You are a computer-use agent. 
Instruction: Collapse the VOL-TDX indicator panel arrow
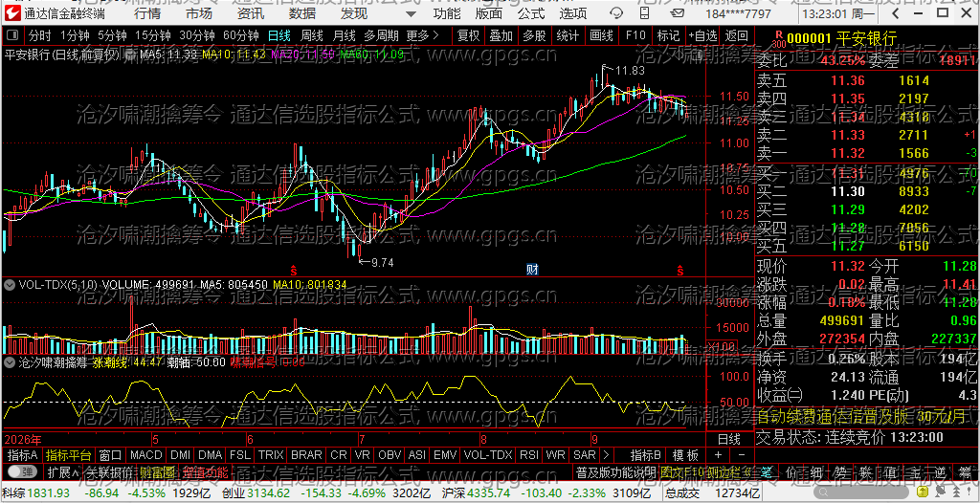tap(10, 284)
